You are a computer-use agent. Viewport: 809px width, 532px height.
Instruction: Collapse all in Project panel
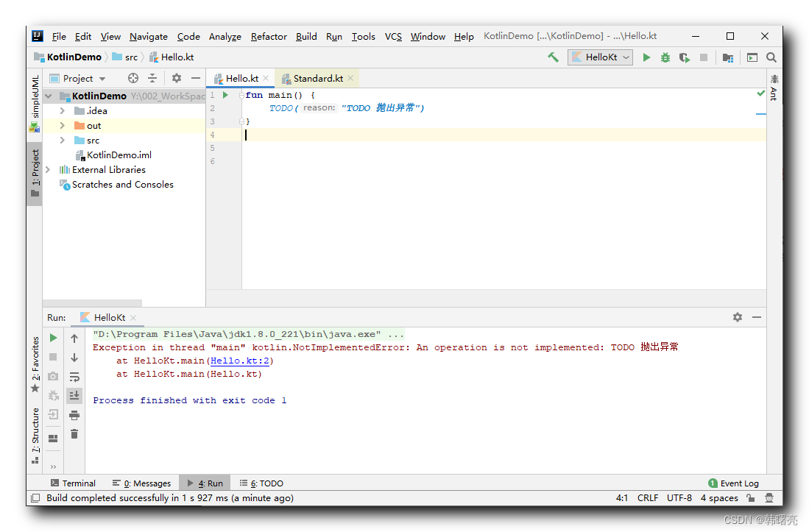pos(152,78)
